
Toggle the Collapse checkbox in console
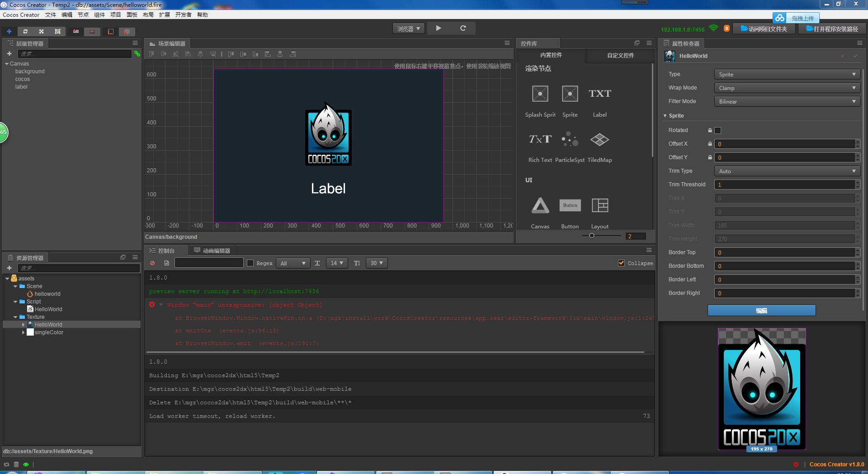pos(622,263)
